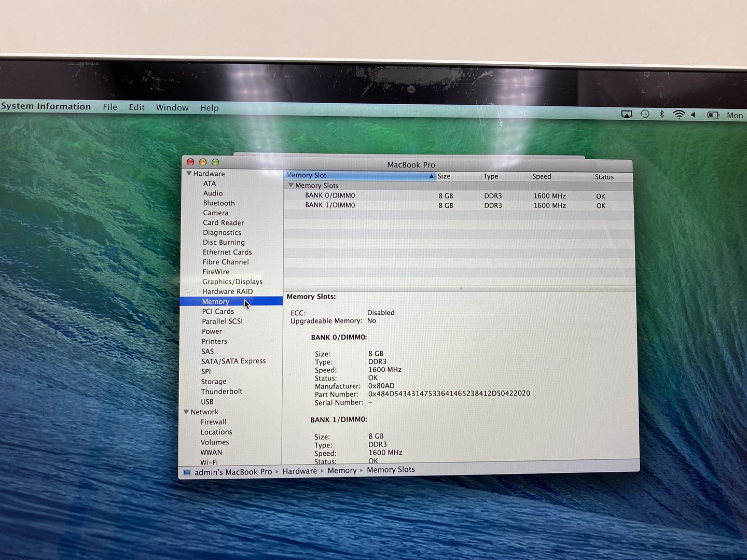
Task: Click admin's MacBook Pro in path bar
Action: 233,472
